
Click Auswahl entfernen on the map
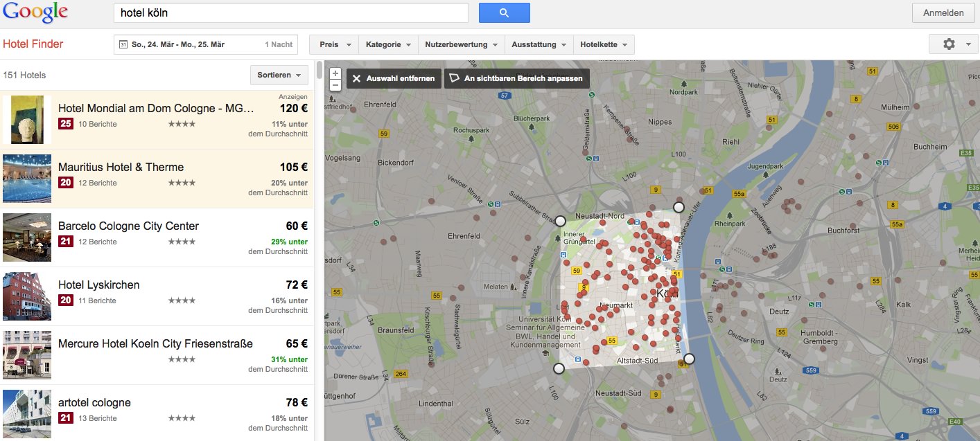coord(394,78)
